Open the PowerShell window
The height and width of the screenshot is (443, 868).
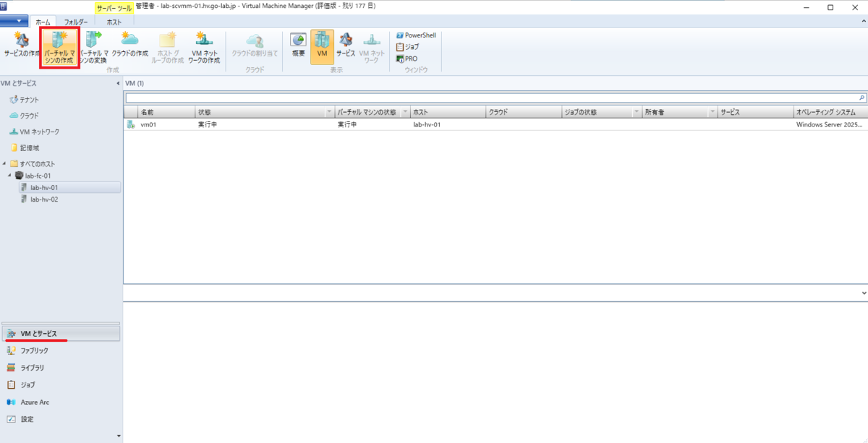coord(416,35)
